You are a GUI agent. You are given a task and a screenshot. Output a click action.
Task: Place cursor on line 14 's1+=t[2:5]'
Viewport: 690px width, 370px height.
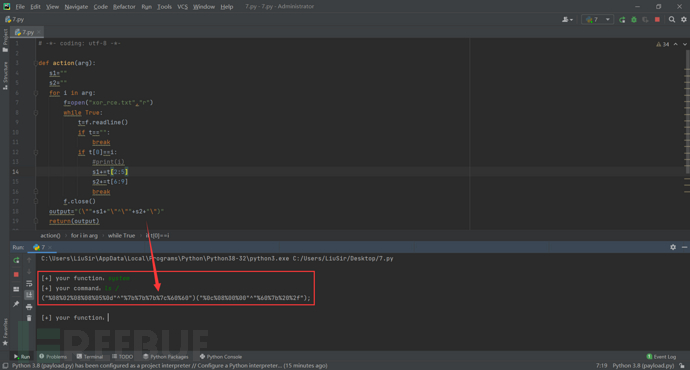110,172
